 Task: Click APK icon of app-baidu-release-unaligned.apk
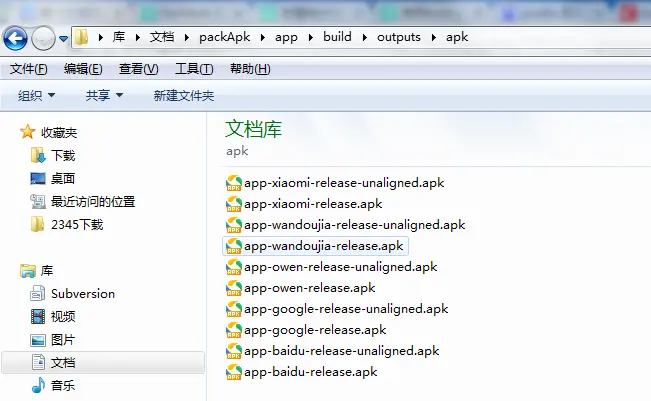[234, 351]
